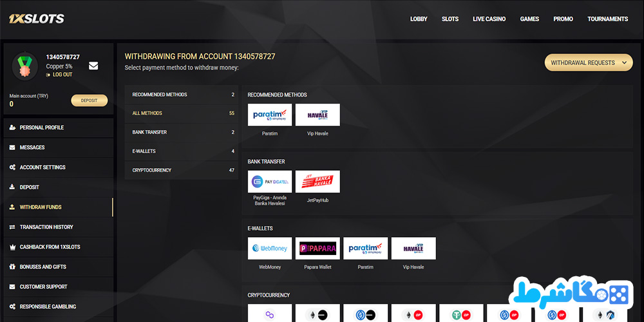Click the Customer Support envelope icon

[x=12, y=287]
